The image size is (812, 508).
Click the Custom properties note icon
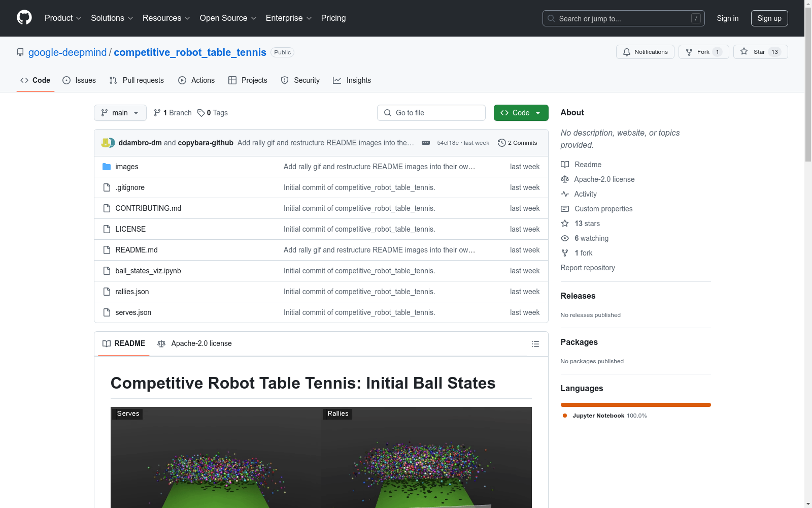click(x=565, y=209)
